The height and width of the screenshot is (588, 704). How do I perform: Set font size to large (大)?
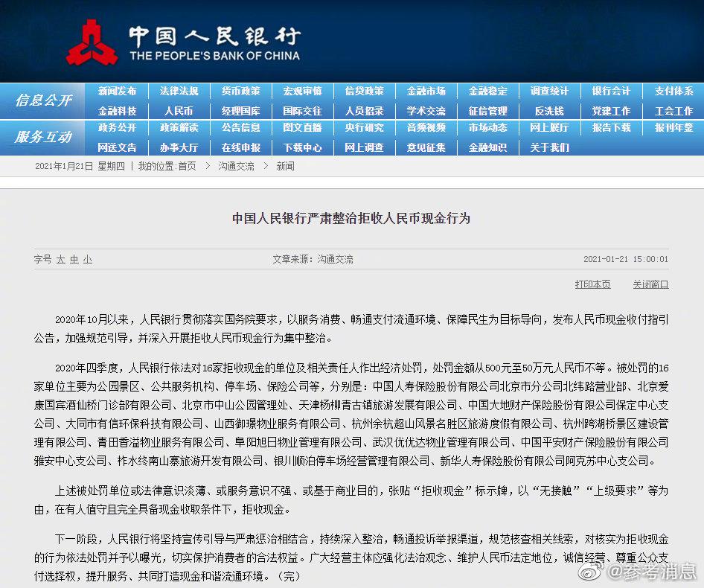[61, 259]
